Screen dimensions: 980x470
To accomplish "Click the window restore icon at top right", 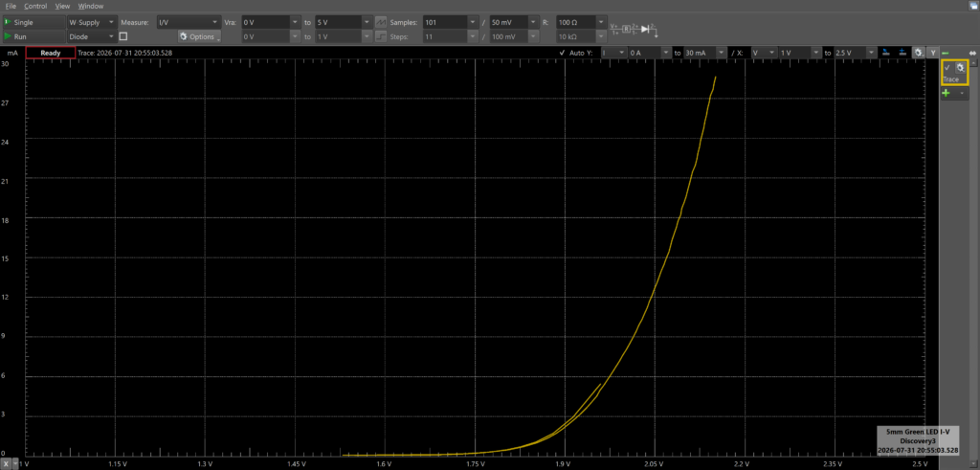I will 972,6.
